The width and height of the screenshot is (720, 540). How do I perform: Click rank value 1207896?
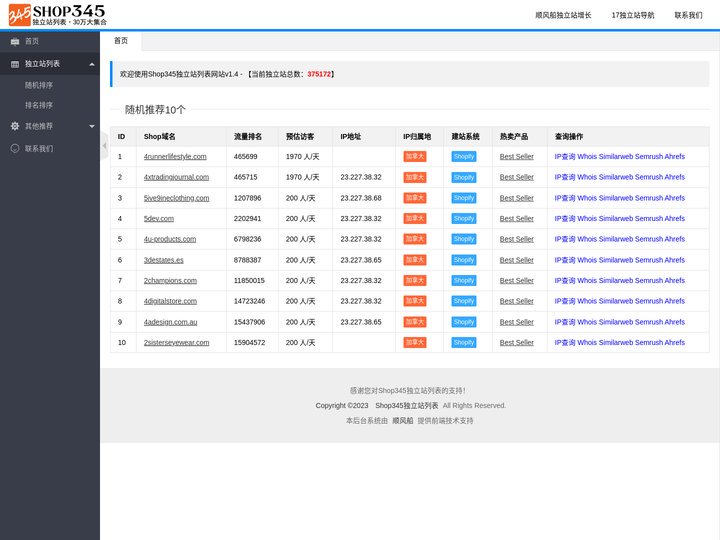pos(248,198)
